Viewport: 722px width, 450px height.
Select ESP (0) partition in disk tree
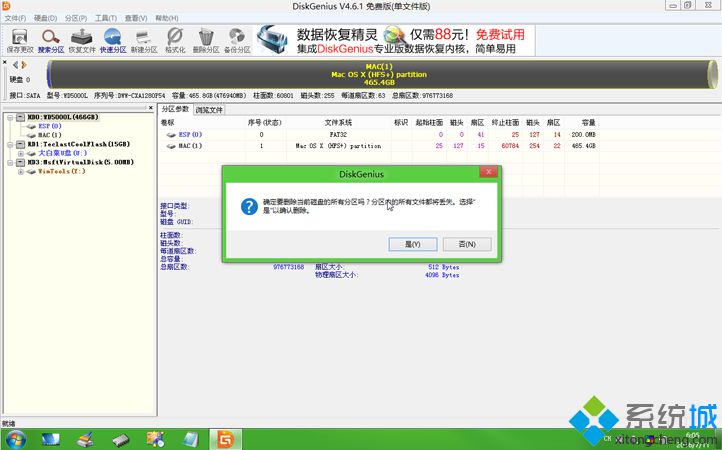pyautogui.click(x=50, y=126)
